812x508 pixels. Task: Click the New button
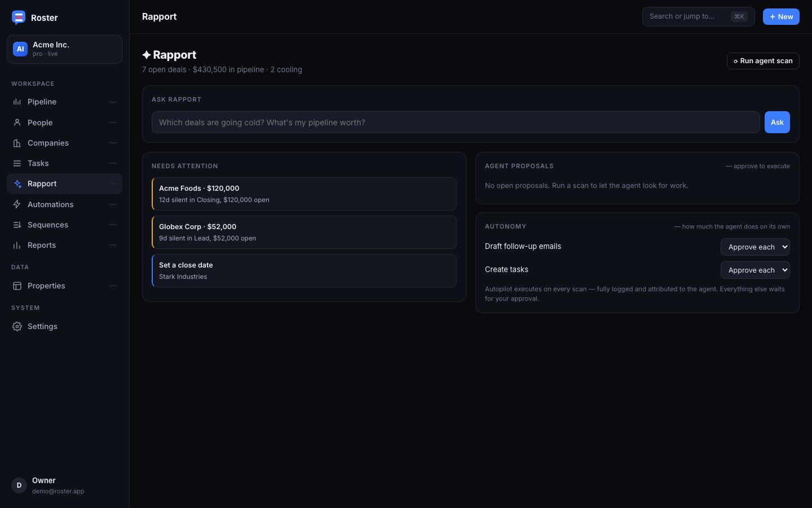(781, 16)
